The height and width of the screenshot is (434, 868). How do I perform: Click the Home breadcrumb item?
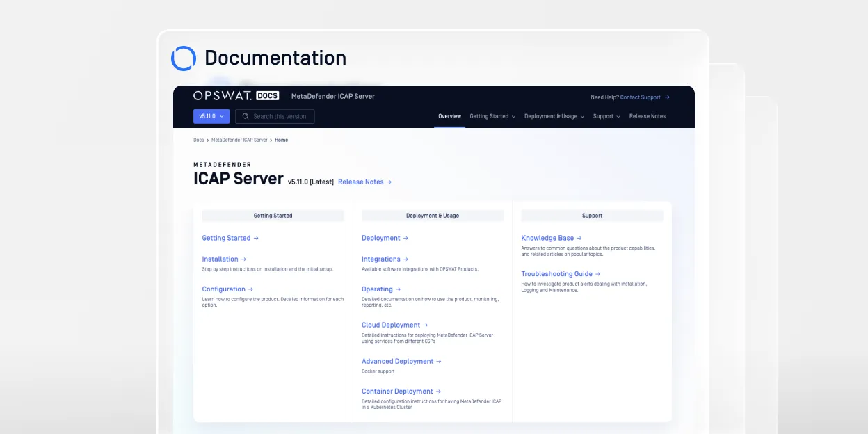pos(281,140)
